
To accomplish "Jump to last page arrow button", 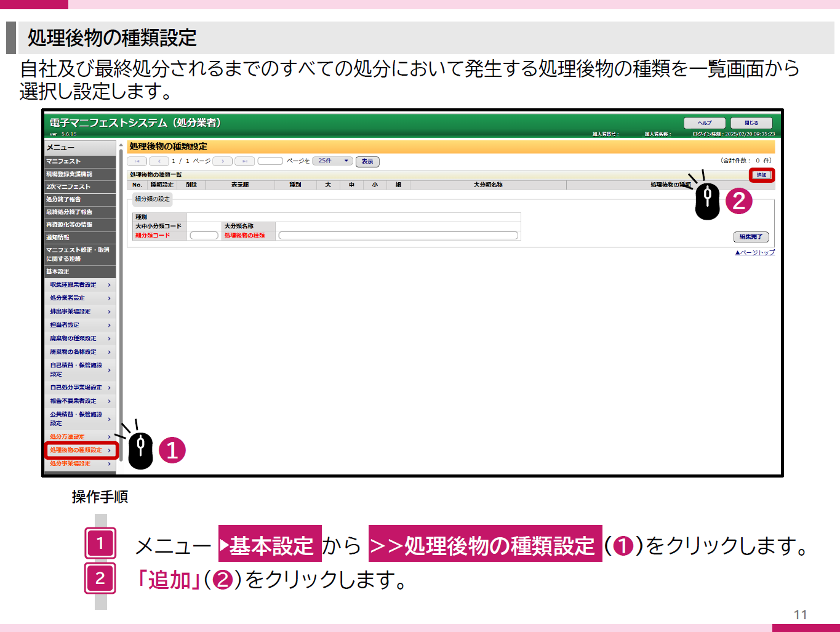I will (244, 161).
